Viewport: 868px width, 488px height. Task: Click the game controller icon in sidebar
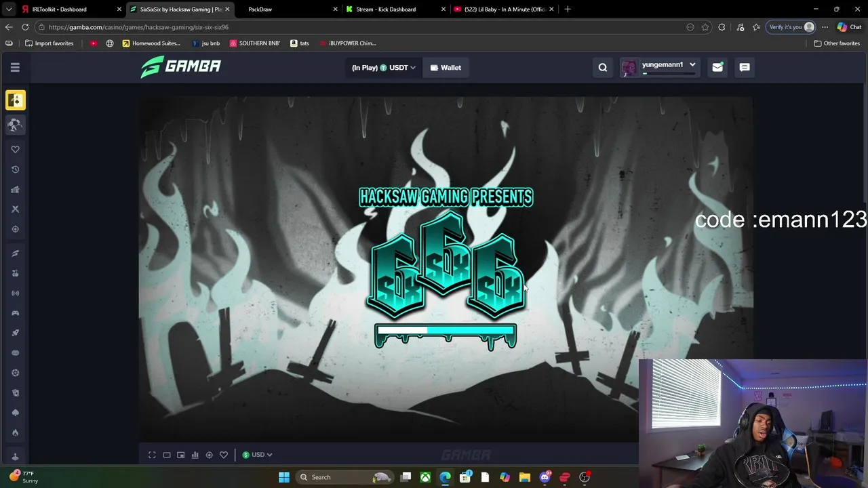click(15, 313)
